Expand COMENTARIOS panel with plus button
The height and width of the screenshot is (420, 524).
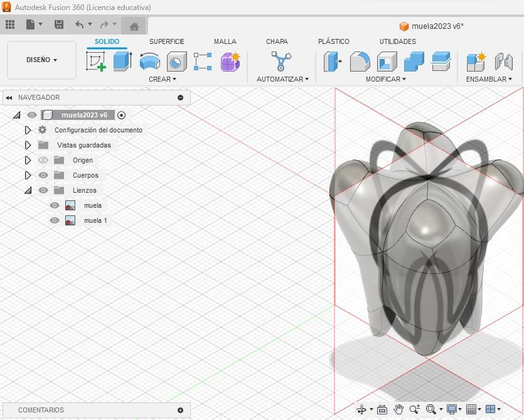pyautogui.click(x=181, y=411)
